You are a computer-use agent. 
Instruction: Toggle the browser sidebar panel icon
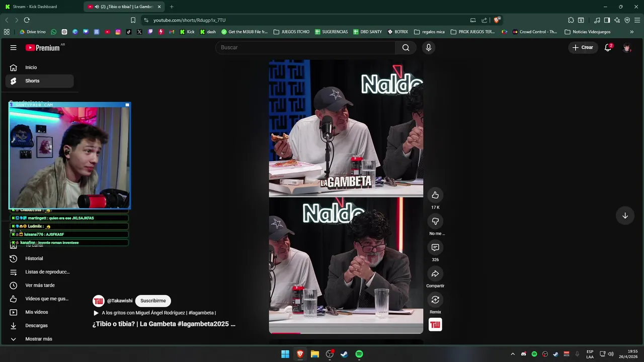(x=607, y=20)
